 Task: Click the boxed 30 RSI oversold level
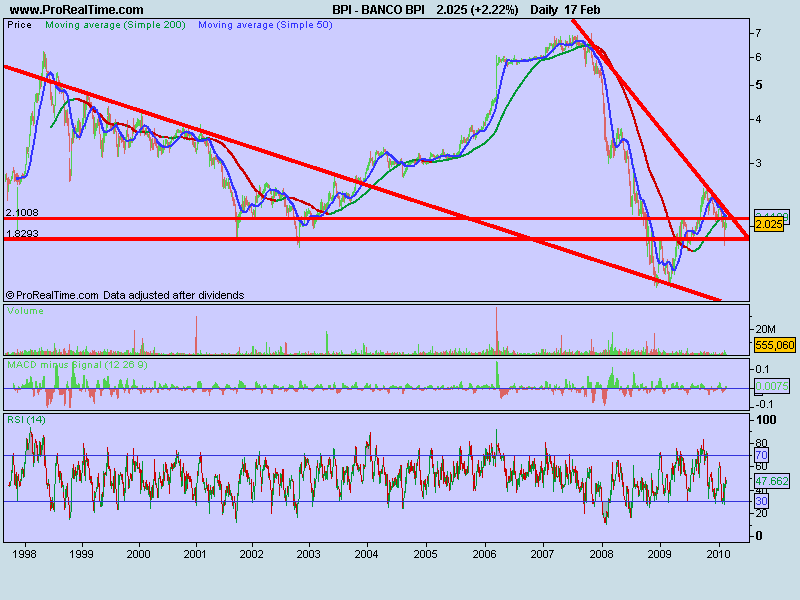pyautogui.click(x=761, y=501)
